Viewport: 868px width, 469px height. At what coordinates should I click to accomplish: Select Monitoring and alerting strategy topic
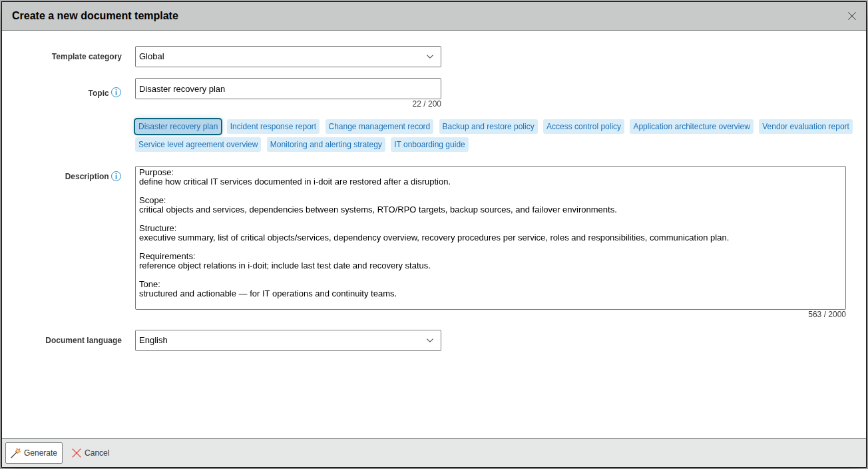click(326, 145)
